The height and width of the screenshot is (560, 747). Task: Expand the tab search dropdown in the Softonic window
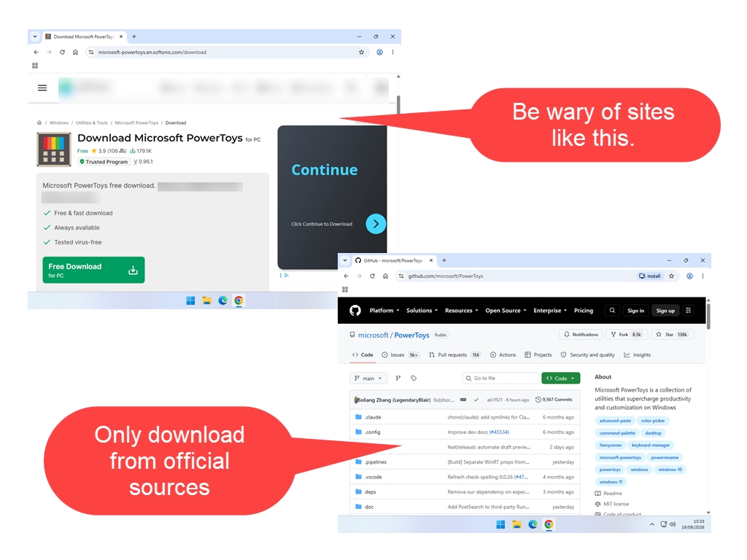pos(35,36)
